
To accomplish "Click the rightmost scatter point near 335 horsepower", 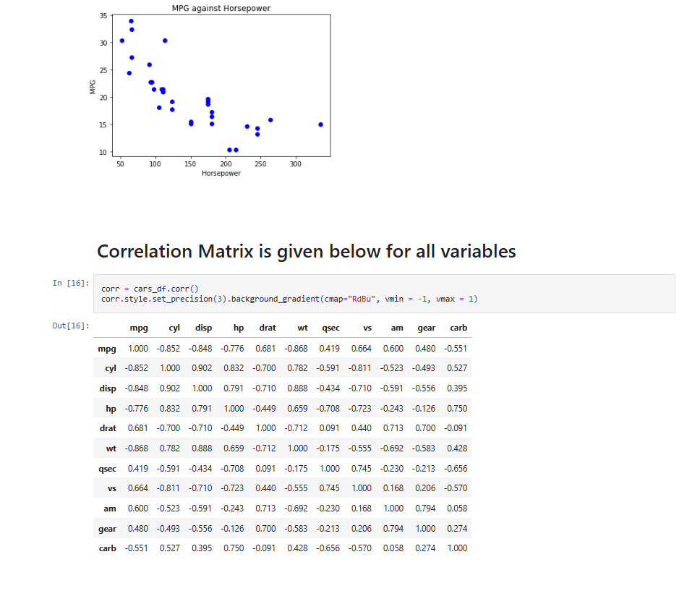I will 320,124.
